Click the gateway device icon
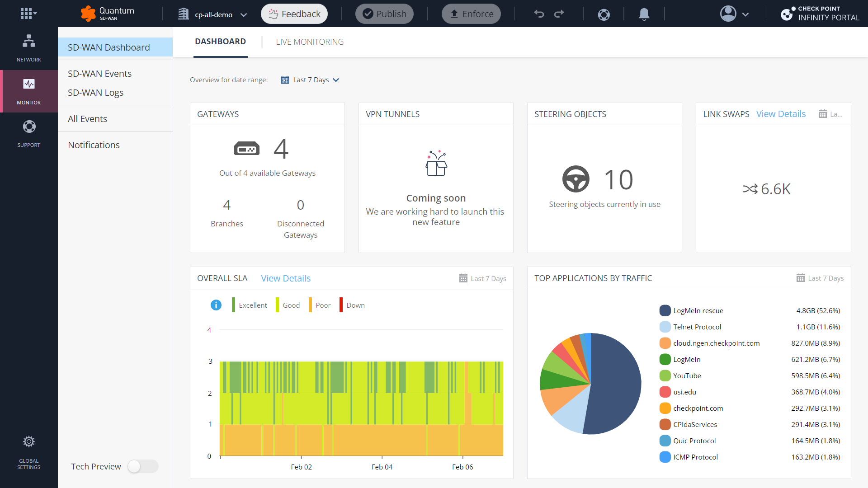868x488 pixels. pyautogui.click(x=246, y=149)
